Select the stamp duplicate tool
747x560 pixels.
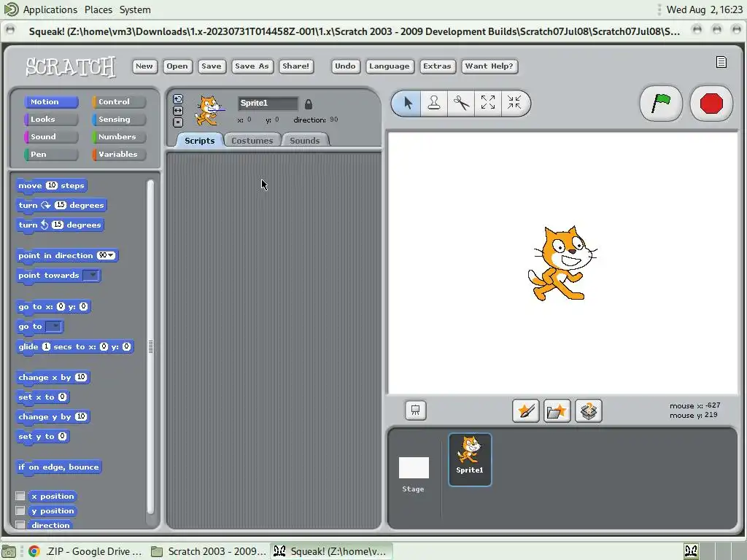point(434,103)
